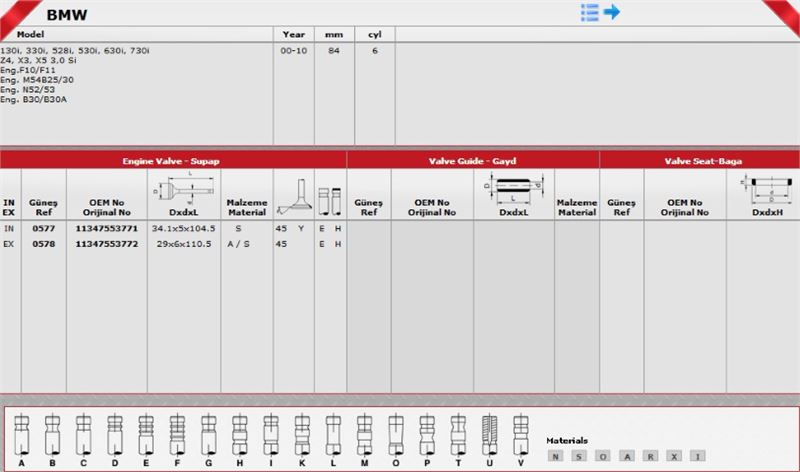Click the Model column header
The width and height of the screenshot is (800, 472).
coord(30,34)
